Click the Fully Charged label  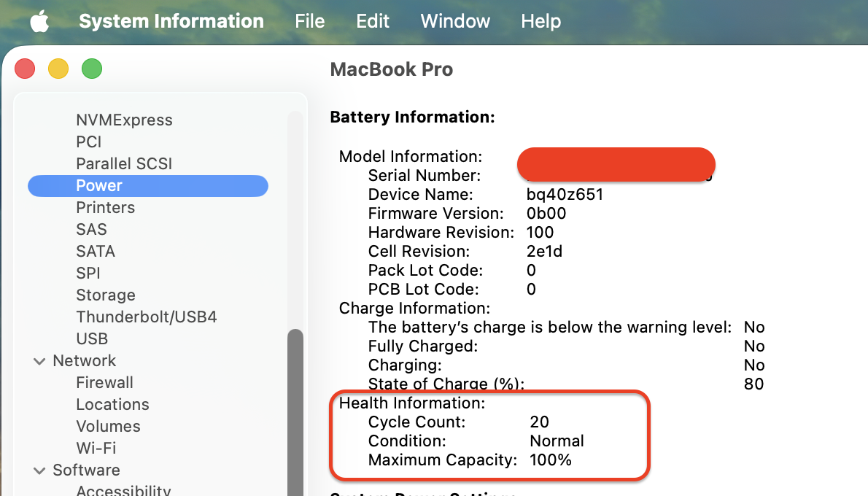[422, 346]
